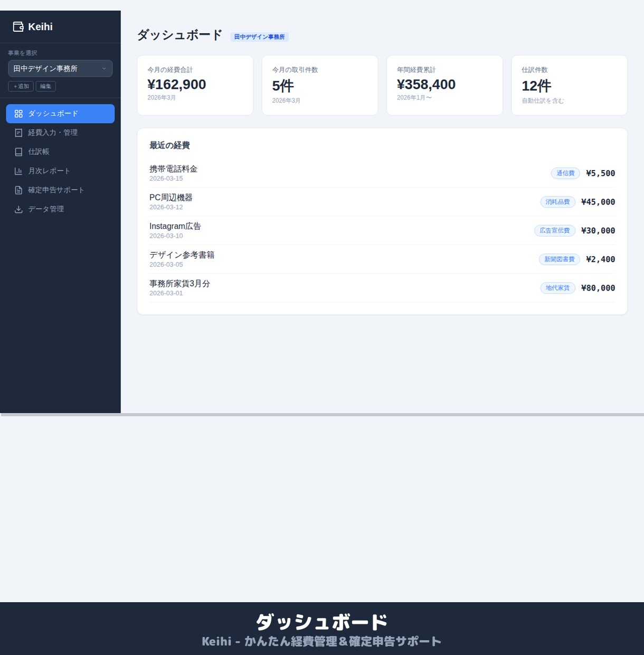Click the Keihi app name text

tap(40, 27)
